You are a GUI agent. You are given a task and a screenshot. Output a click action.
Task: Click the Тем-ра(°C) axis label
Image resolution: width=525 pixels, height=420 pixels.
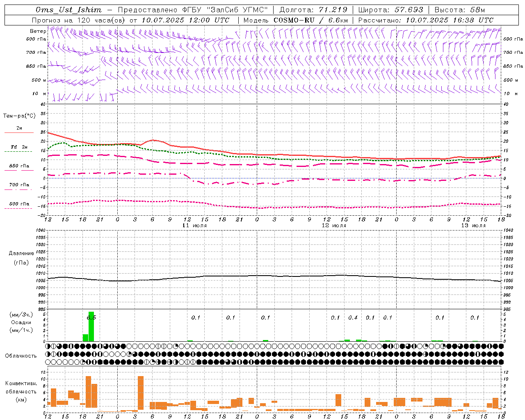point(19,116)
